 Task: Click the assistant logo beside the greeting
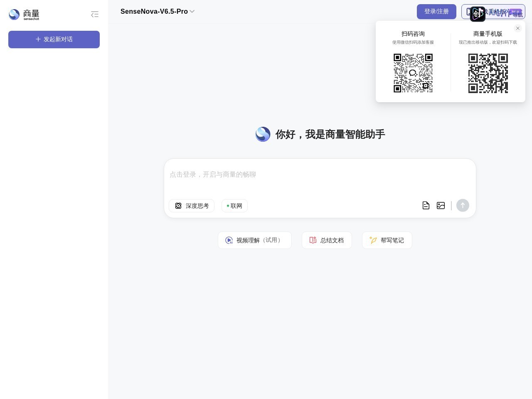click(263, 134)
